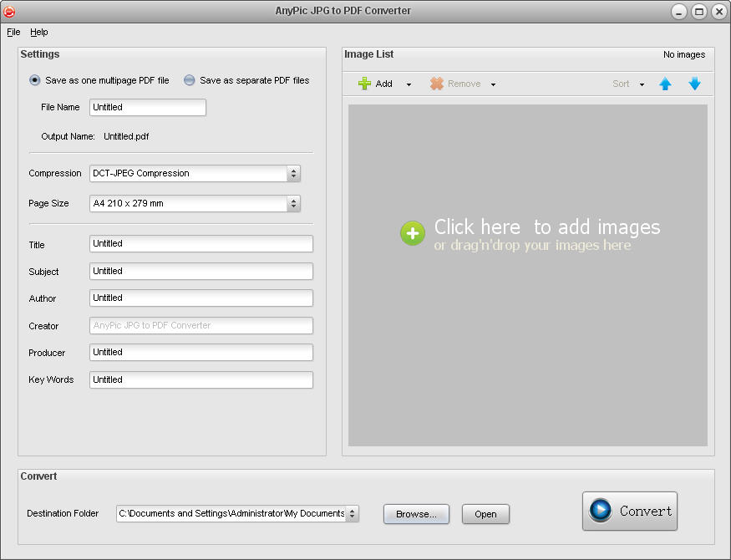Open the Destination Folder dropdown

(x=352, y=513)
